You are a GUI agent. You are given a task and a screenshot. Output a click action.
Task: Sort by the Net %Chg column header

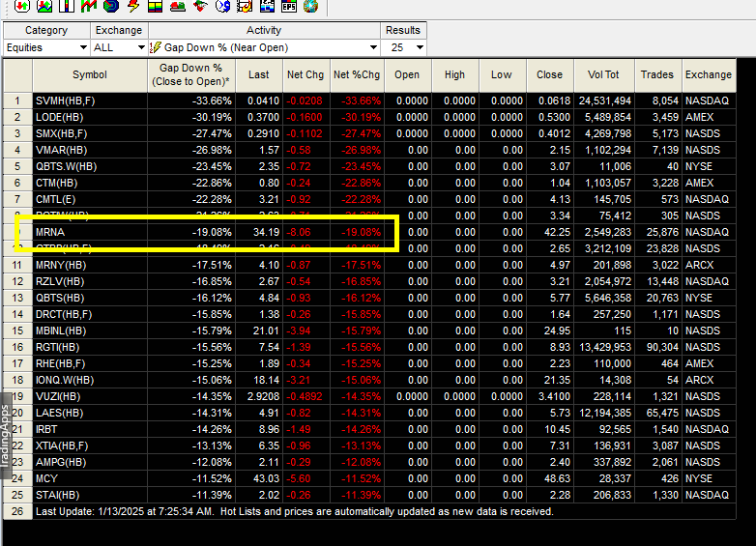[x=357, y=74]
